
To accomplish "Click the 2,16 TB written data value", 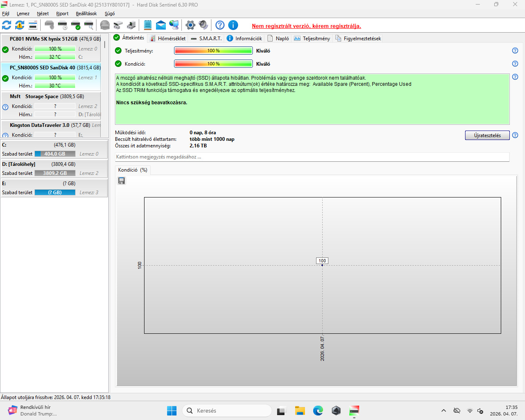I will pos(198,146).
